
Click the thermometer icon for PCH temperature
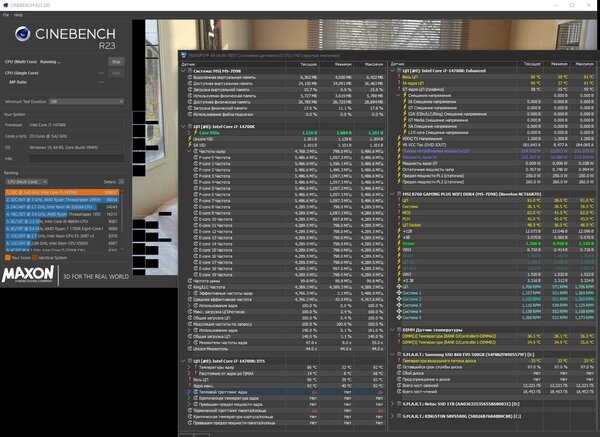point(398,218)
